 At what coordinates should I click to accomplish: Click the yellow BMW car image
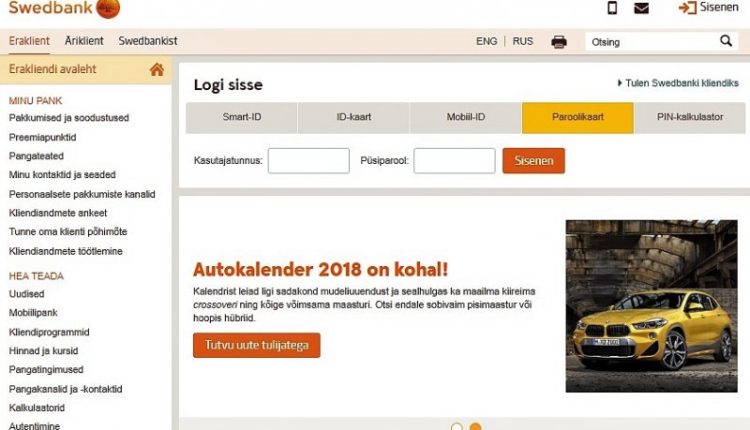(651, 306)
